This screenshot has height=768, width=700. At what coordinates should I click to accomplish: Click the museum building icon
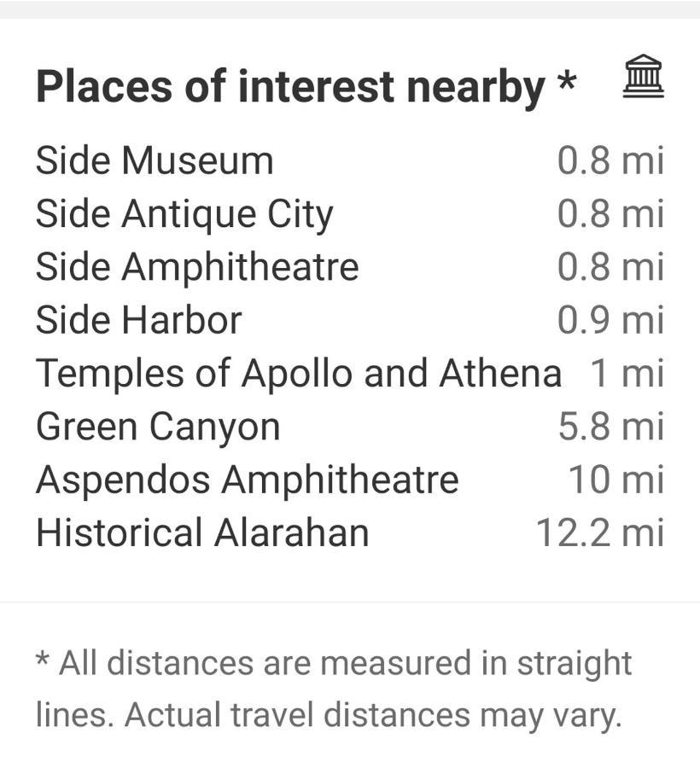(x=643, y=76)
